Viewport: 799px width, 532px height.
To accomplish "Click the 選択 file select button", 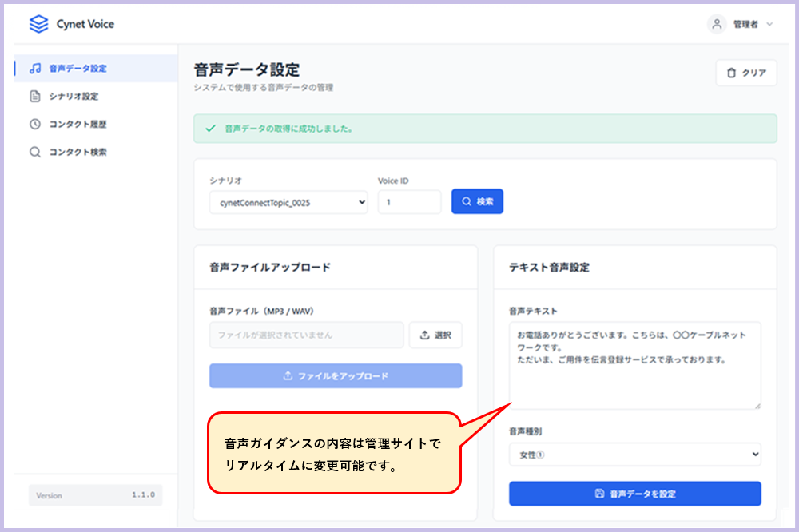I will (x=435, y=335).
